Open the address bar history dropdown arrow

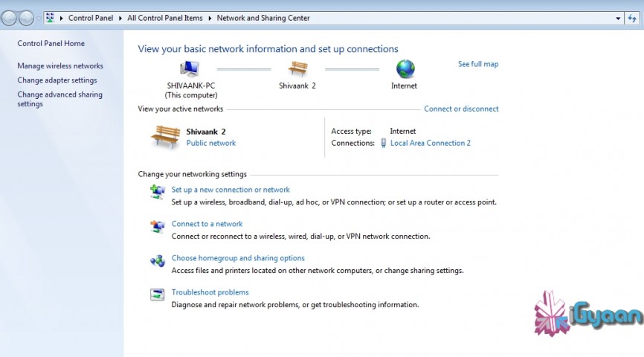618,18
